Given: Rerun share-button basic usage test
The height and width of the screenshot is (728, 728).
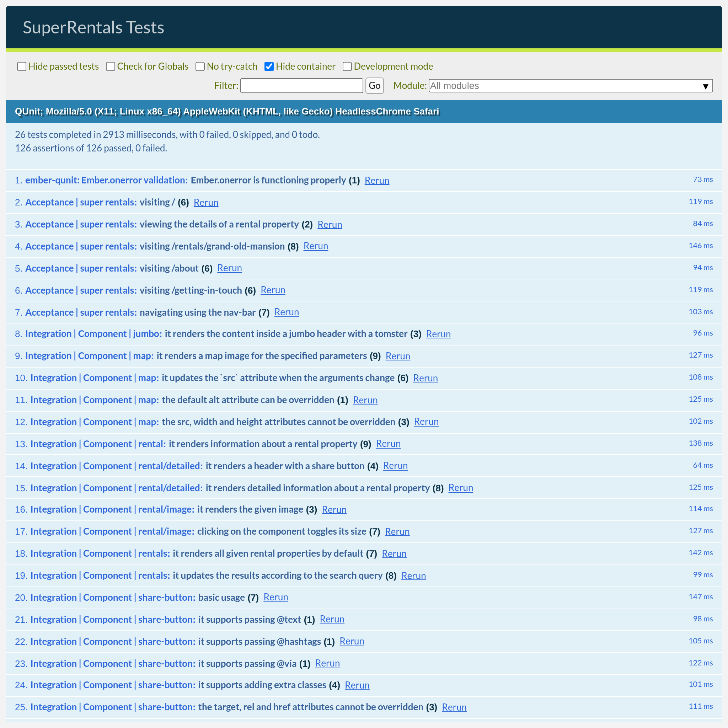Looking at the screenshot, I should tap(275, 597).
